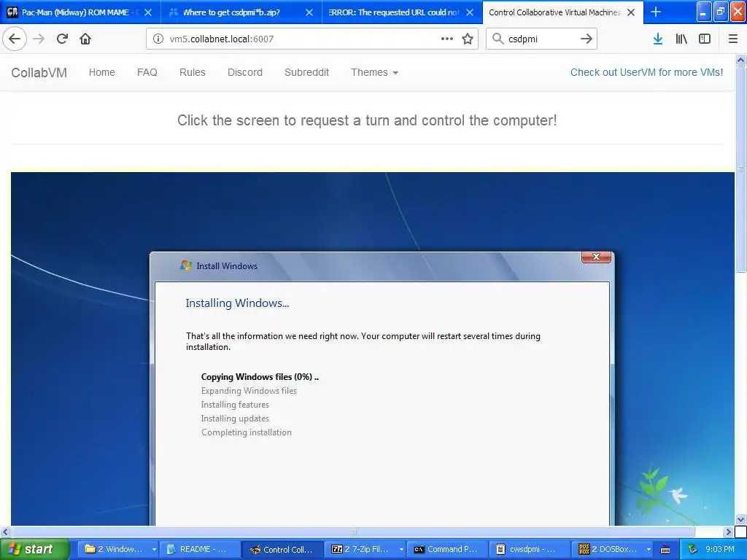
Task: Go to the Home nav link
Action: pyautogui.click(x=102, y=72)
